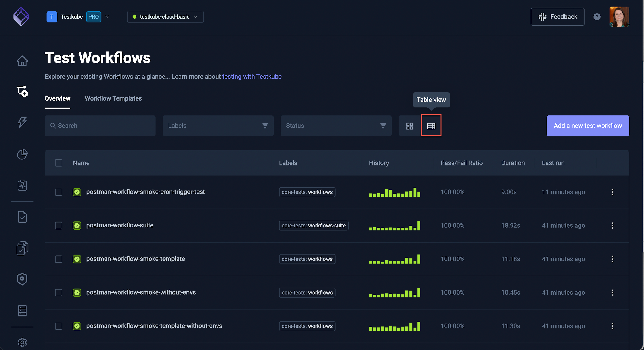
Task: Open the testing with Testkube link
Action: 252,77
